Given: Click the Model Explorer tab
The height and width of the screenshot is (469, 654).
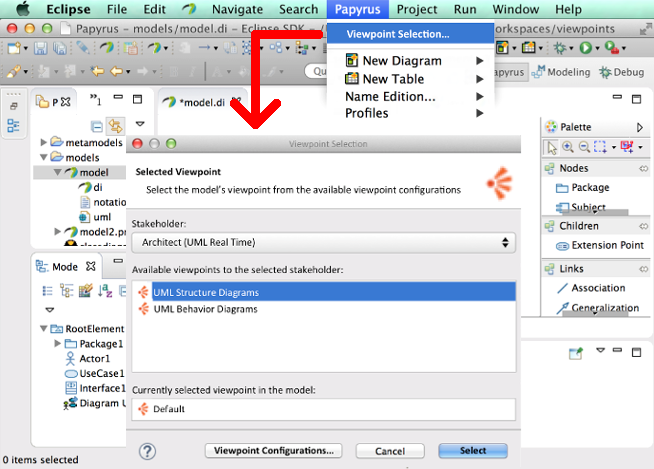Looking at the screenshot, I should (x=65, y=267).
